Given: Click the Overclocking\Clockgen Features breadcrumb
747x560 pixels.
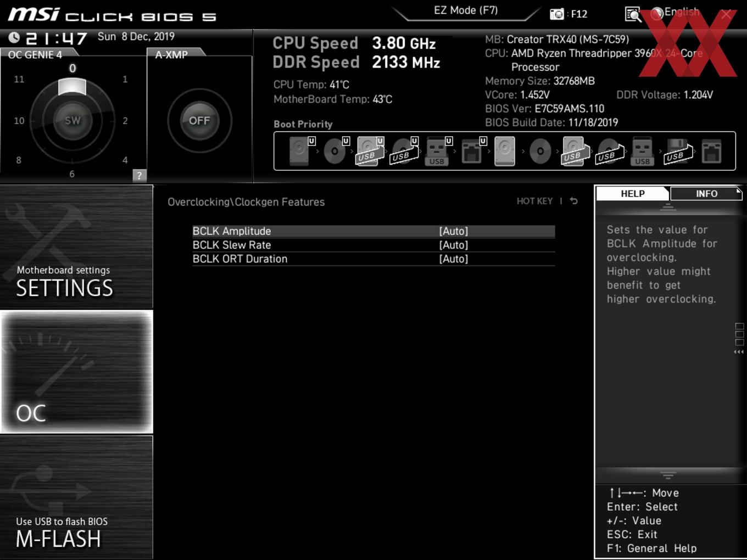Looking at the screenshot, I should 246,202.
